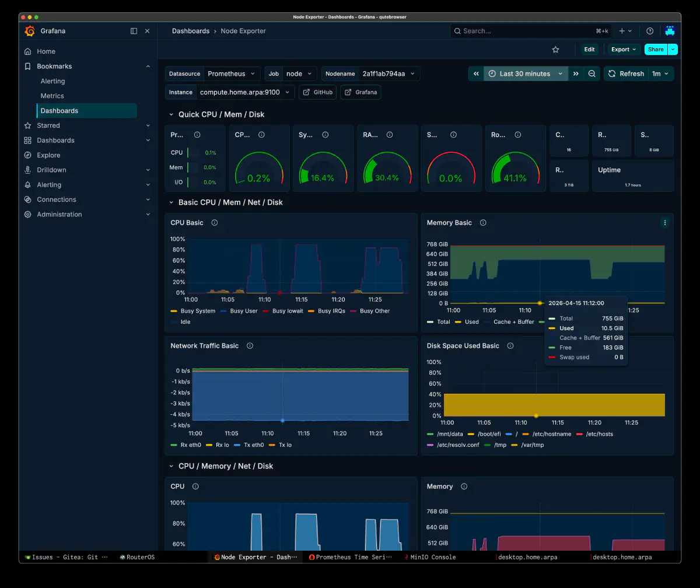Open the Drilldown sidebar item
Image resolution: width=700 pixels, height=588 pixels.
[x=51, y=170]
